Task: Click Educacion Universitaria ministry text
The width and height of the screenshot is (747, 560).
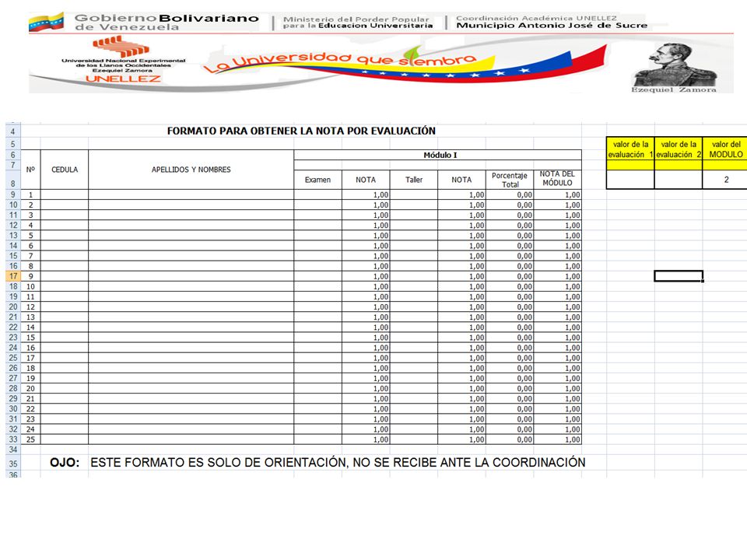Action: (375, 26)
